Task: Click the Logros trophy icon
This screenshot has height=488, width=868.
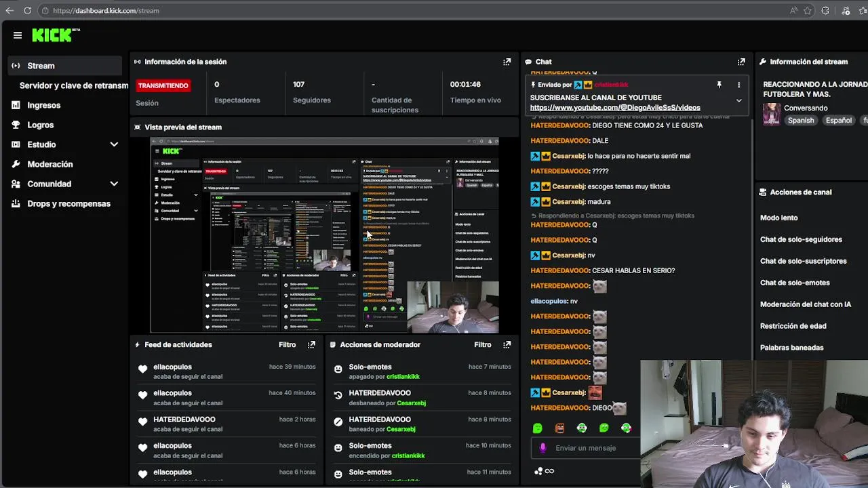Action: click(x=16, y=125)
